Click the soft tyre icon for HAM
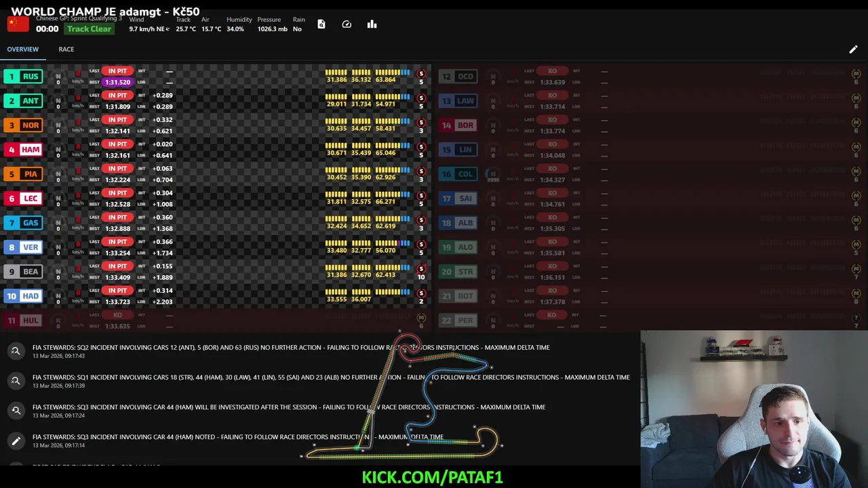Image resolution: width=868 pixels, height=488 pixels. coord(421,147)
